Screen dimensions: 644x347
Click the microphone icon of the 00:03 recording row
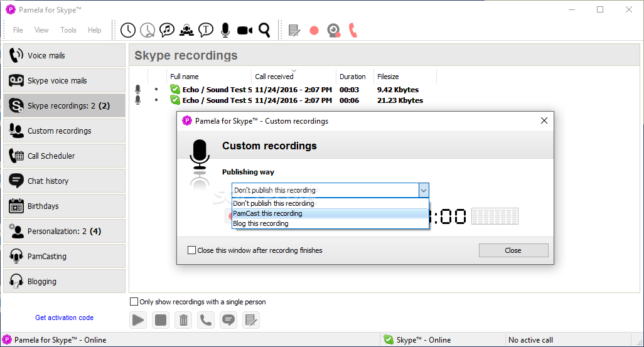click(138, 90)
